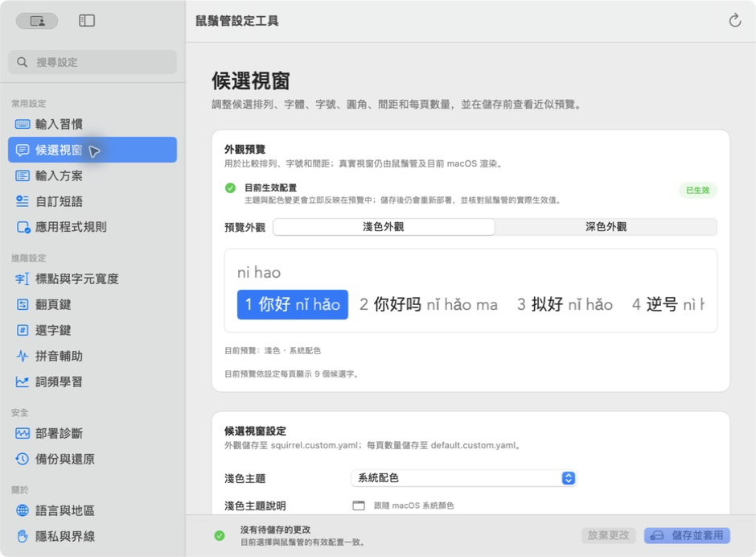Open the 隱私與界線 page
This screenshot has width=756, height=557.
tap(92, 536)
